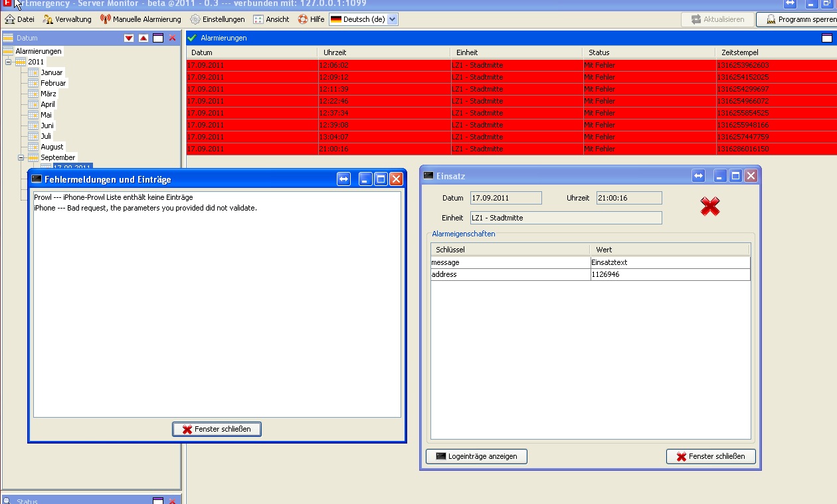This screenshot has width=837, height=504.
Task: Collapse the 2011 tree node
Action: pos(9,62)
